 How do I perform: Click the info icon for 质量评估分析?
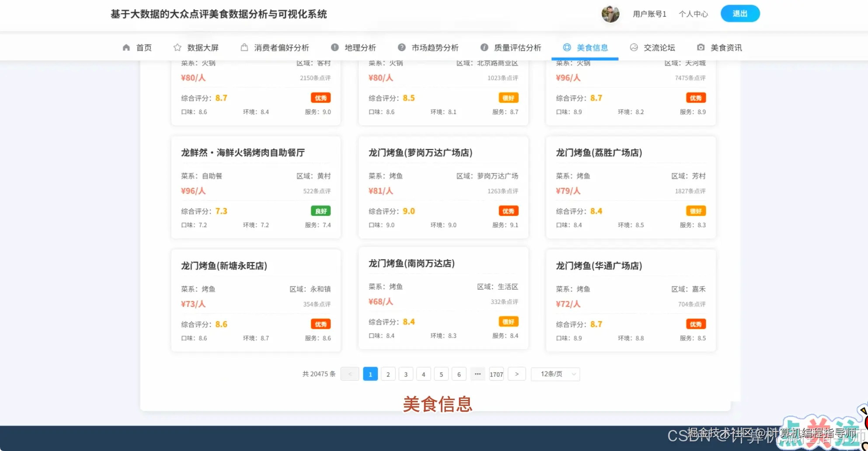[484, 47]
